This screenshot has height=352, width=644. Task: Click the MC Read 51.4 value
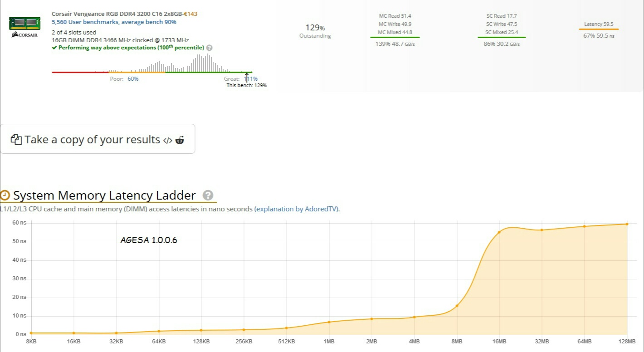coord(395,16)
